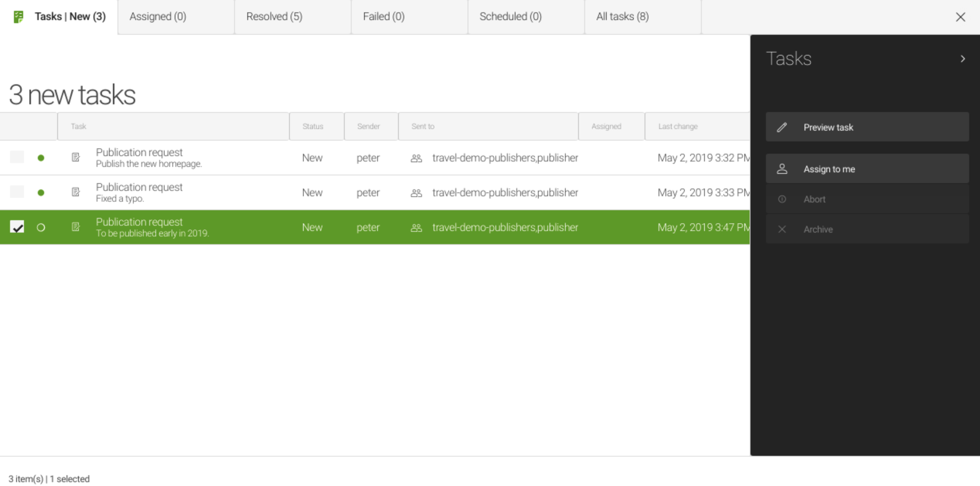Click the Archive X icon
The height and width of the screenshot is (486, 980).
tap(783, 229)
